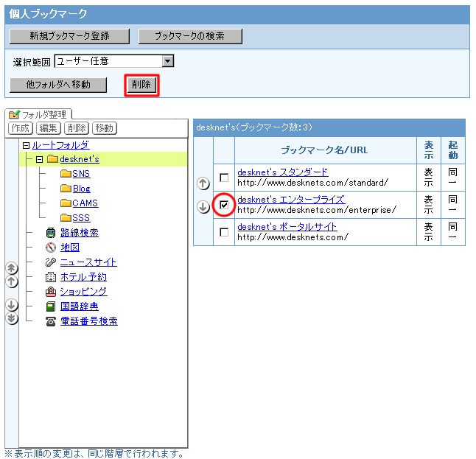Open the desknet's folder link
The image size is (476, 459).
point(80,159)
